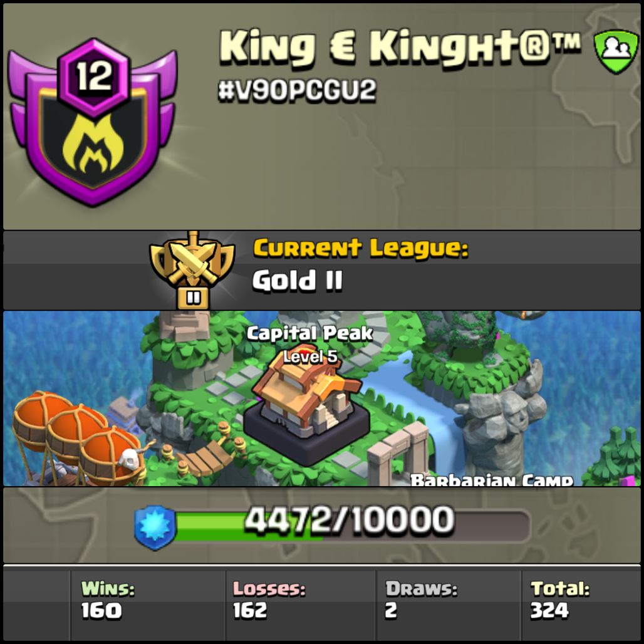Select the clan name King € KingHt
The width and height of the screenshot is (644, 644).
(x=400, y=47)
